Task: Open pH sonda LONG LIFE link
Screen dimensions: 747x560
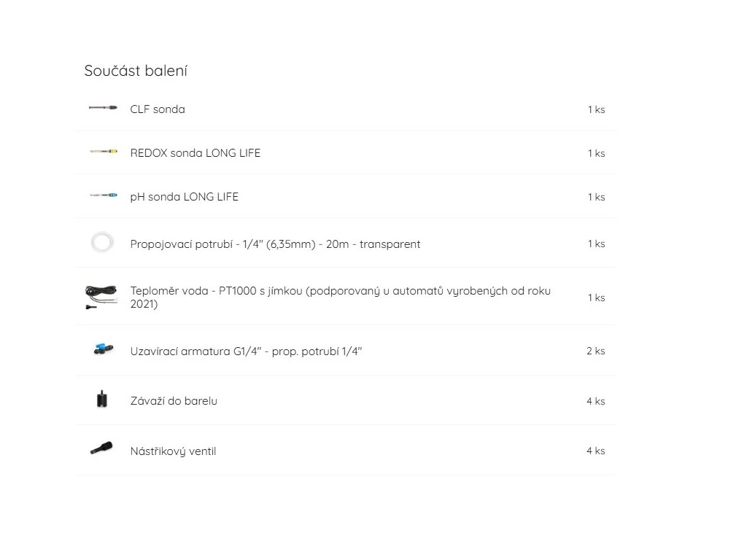Action: point(184,197)
